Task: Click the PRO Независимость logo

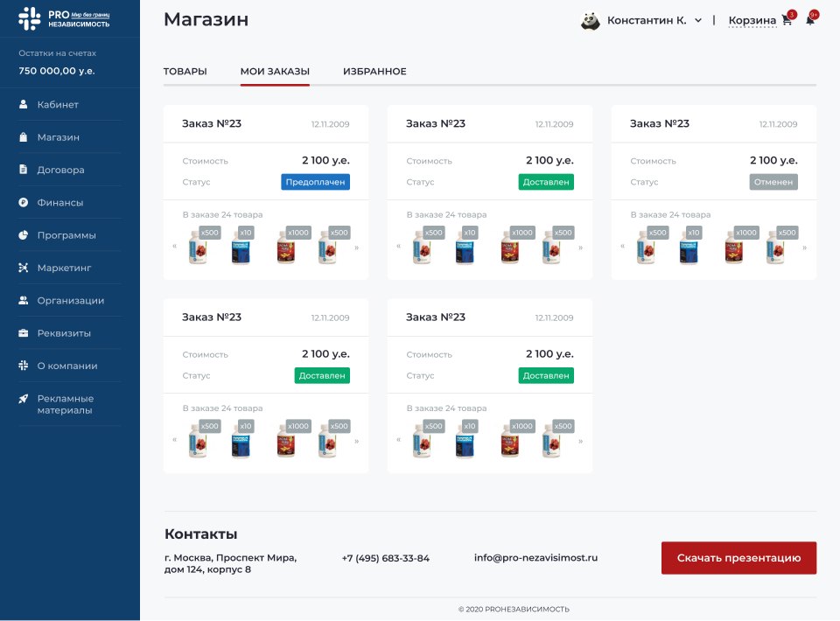Action: pyautogui.click(x=65, y=18)
